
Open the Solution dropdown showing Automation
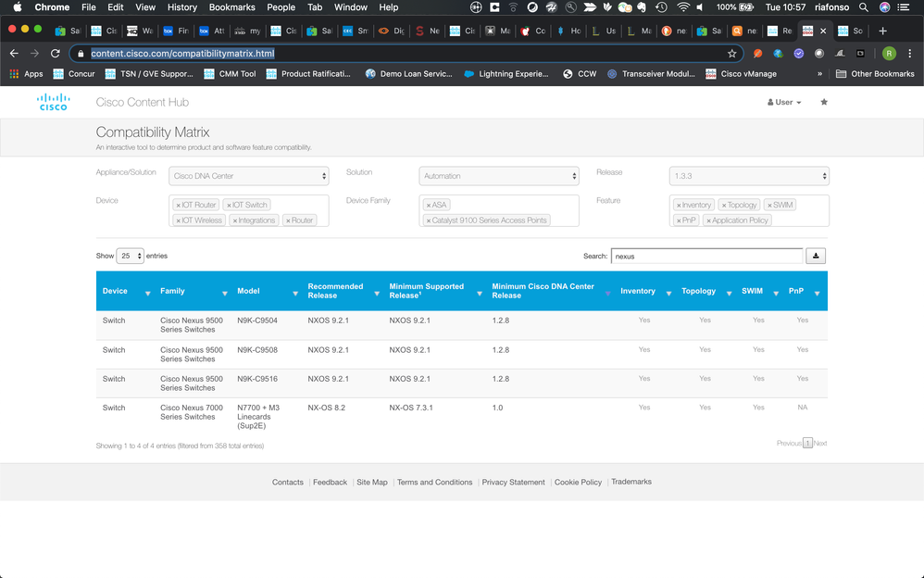pos(498,176)
